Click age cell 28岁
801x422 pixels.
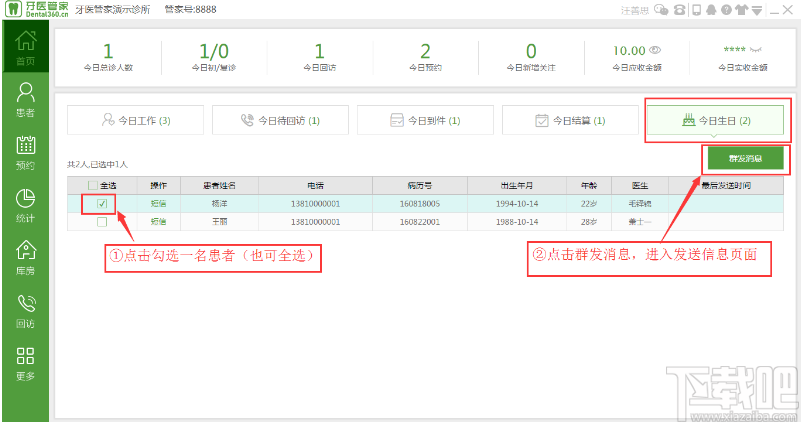[x=589, y=222]
